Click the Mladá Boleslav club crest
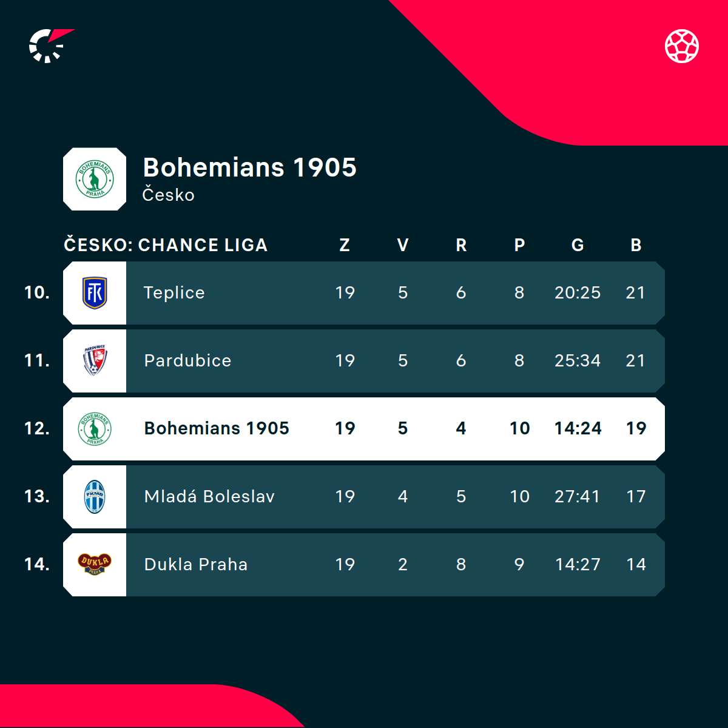 point(95,496)
